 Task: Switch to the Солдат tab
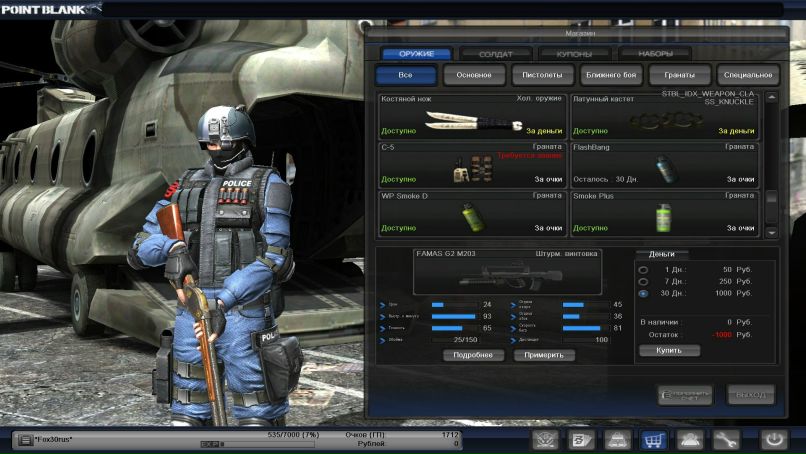coord(496,53)
